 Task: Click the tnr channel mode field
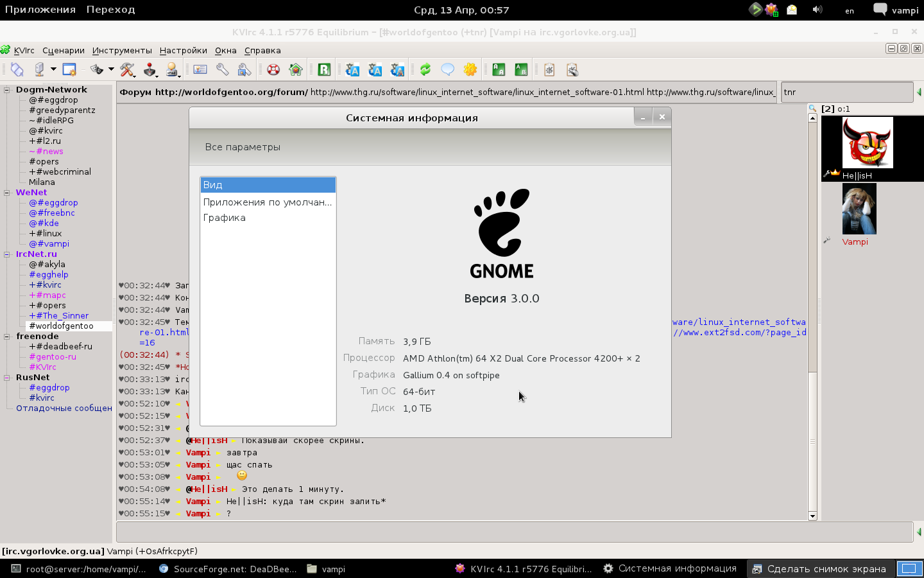(847, 92)
